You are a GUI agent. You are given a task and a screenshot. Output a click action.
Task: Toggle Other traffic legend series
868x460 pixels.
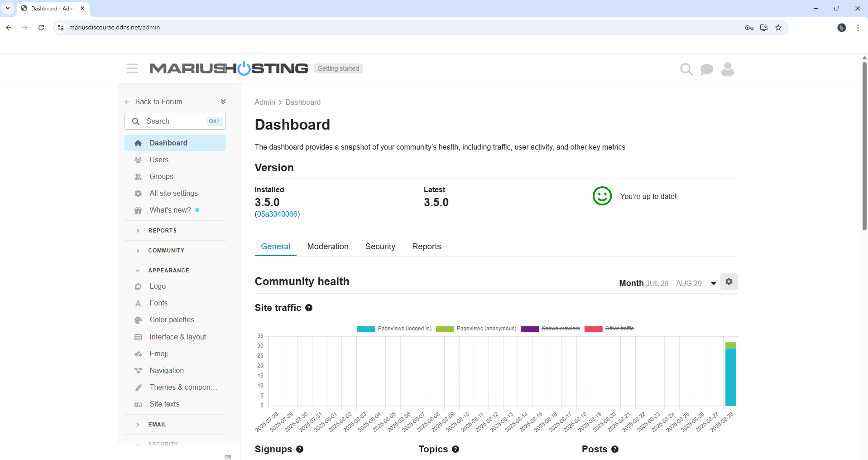(609, 329)
